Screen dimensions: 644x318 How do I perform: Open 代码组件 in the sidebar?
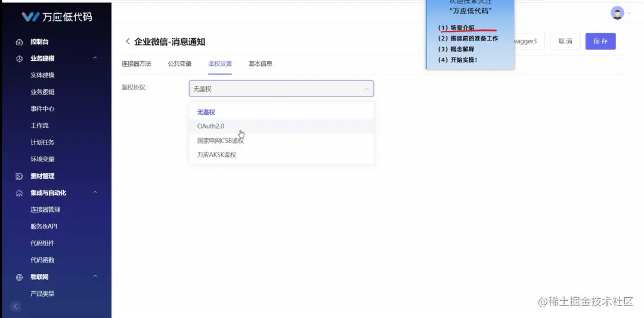pos(42,244)
